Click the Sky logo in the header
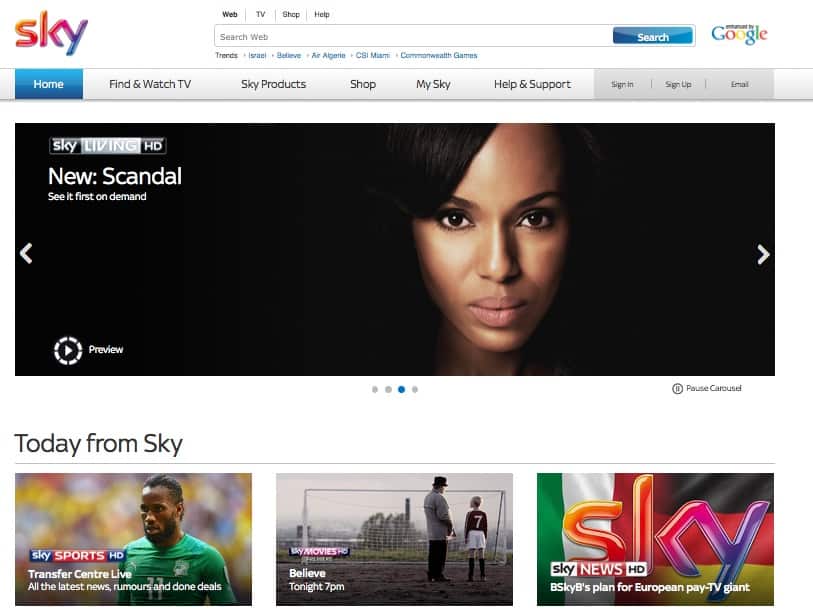The width and height of the screenshot is (813, 615). (51, 33)
